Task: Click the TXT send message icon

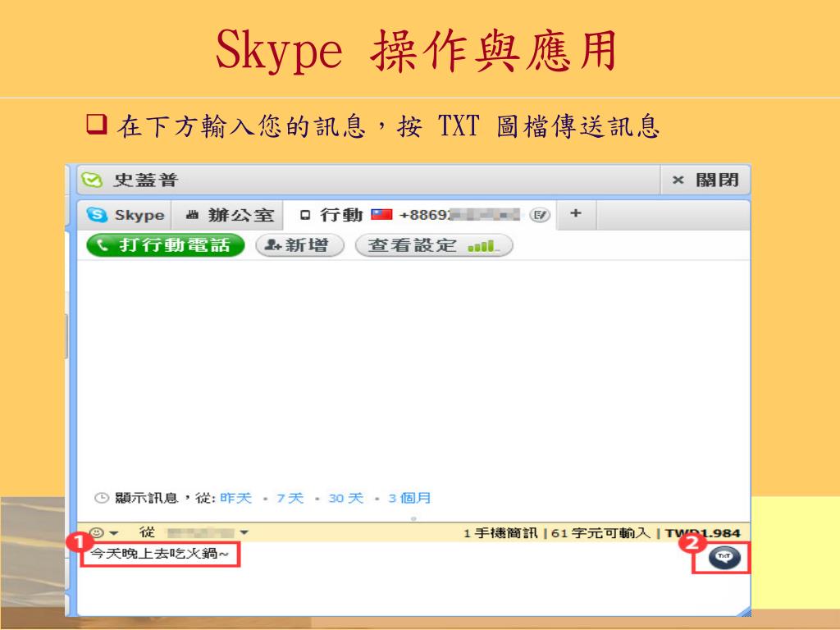Action: 724,557
